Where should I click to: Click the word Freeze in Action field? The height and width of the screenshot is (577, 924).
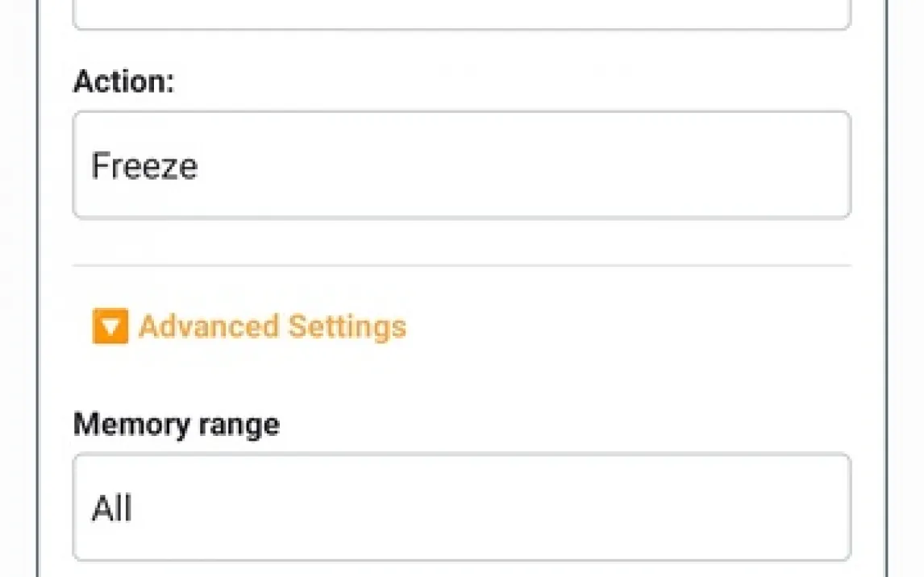[x=144, y=166]
